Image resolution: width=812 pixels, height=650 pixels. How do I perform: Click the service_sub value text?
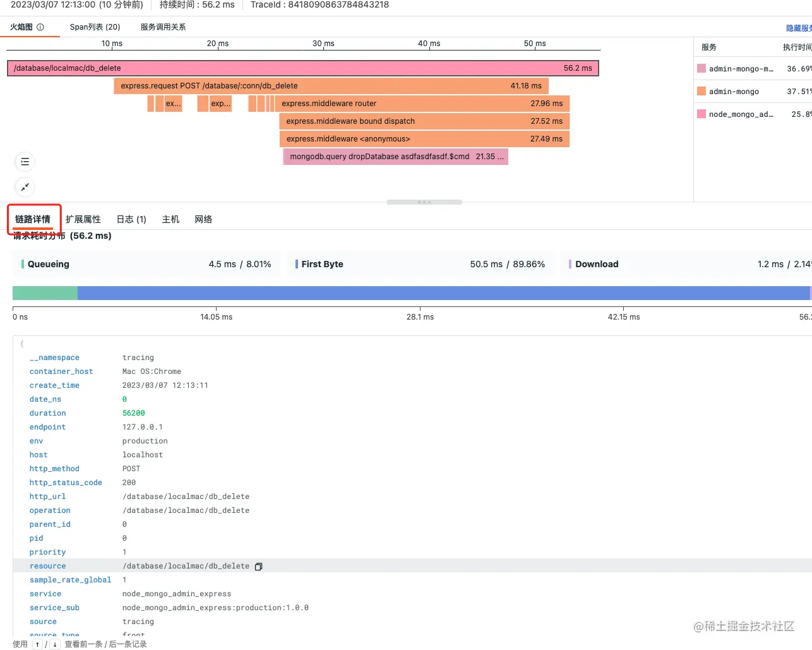(215, 608)
